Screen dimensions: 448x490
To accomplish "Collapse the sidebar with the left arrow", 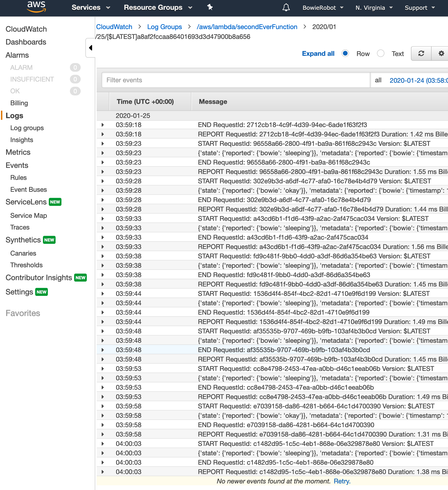I will 91,48.
